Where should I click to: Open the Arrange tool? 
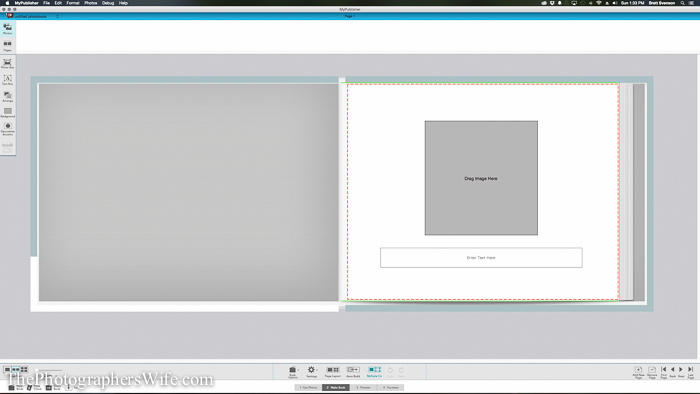pyautogui.click(x=8, y=96)
